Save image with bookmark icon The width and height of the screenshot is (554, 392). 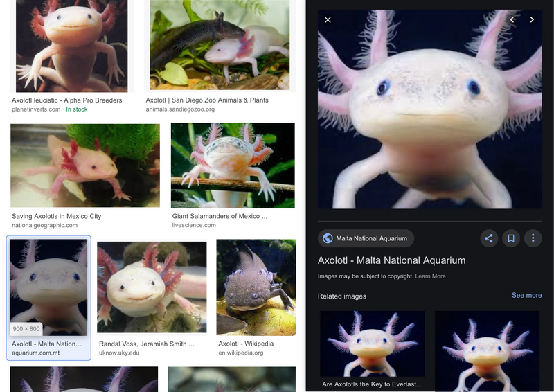pos(511,238)
